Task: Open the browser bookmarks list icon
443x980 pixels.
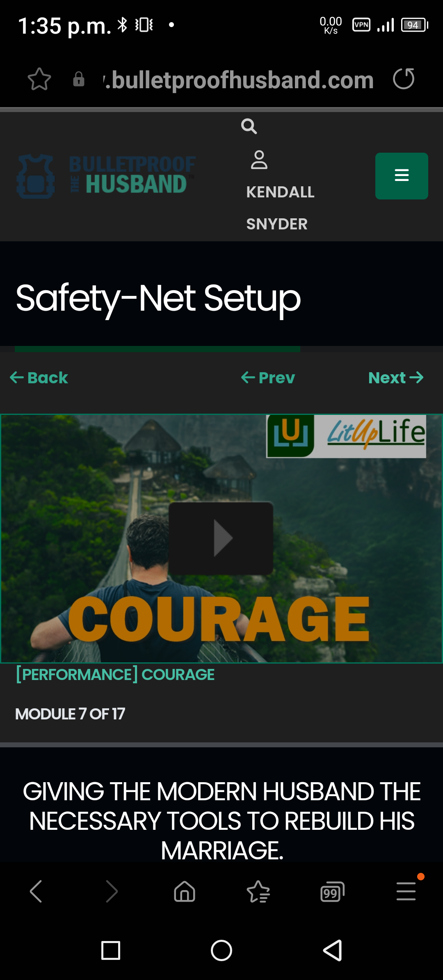Action: 258,891
